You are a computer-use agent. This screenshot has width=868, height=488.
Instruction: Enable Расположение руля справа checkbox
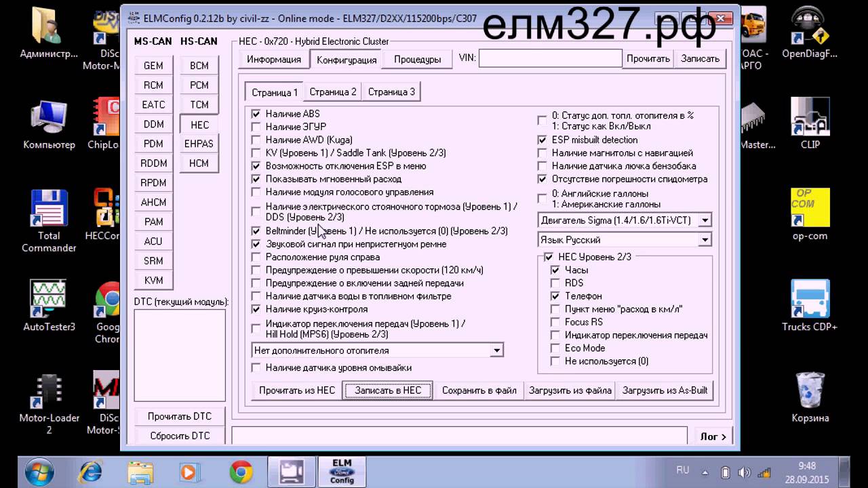click(x=256, y=257)
